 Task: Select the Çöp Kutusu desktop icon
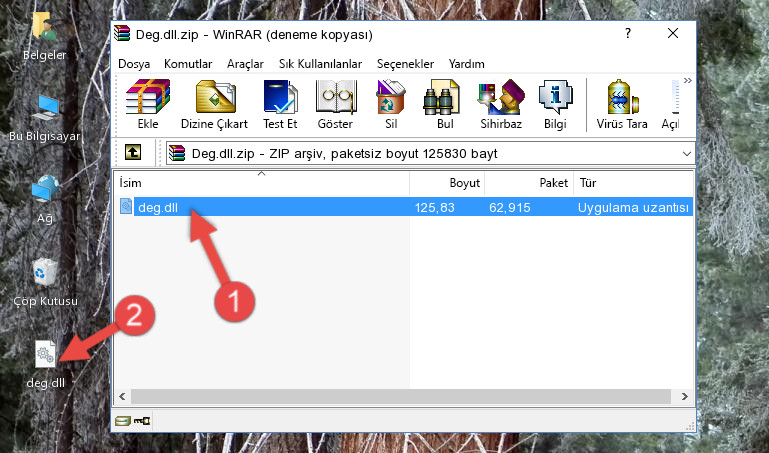click(46, 282)
